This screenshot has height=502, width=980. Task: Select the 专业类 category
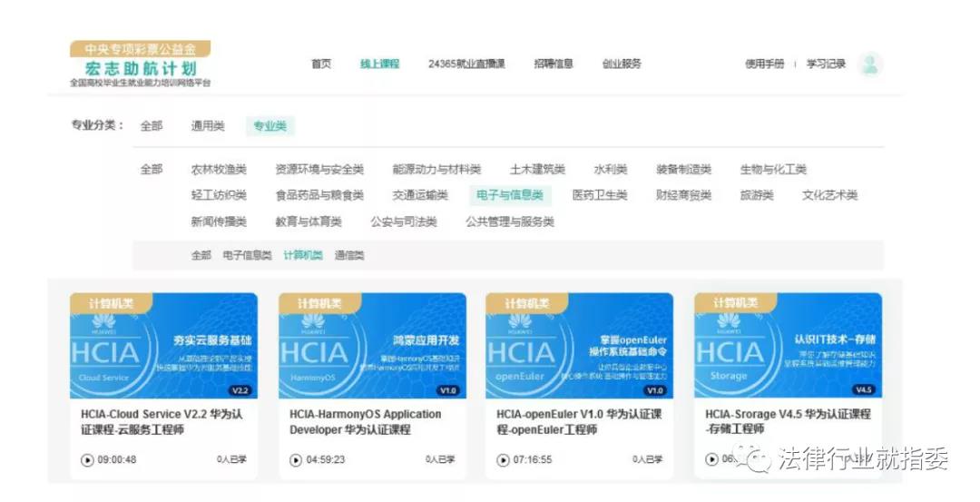click(270, 125)
